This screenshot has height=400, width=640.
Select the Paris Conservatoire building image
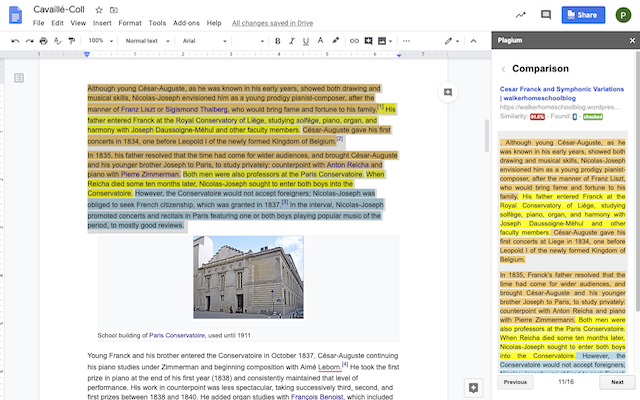click(x=248, y=277)
